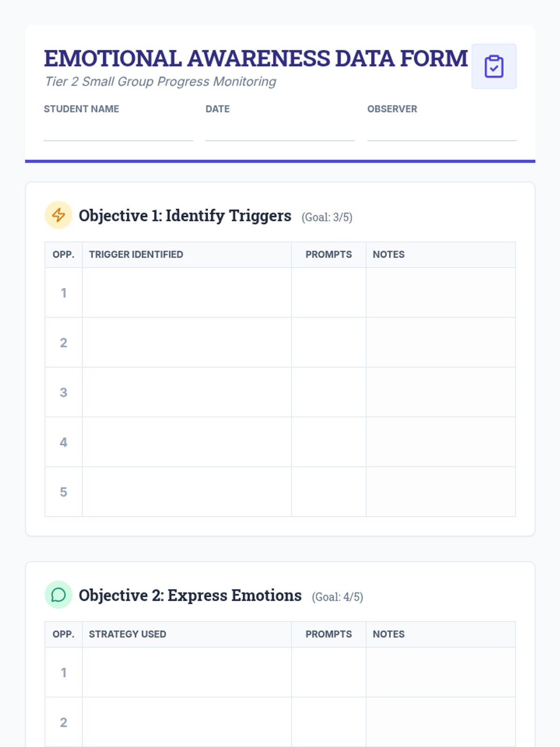Select Notes cell in Objective 1 row 5
Screen dimensions: 560x747
click(441, 492)
